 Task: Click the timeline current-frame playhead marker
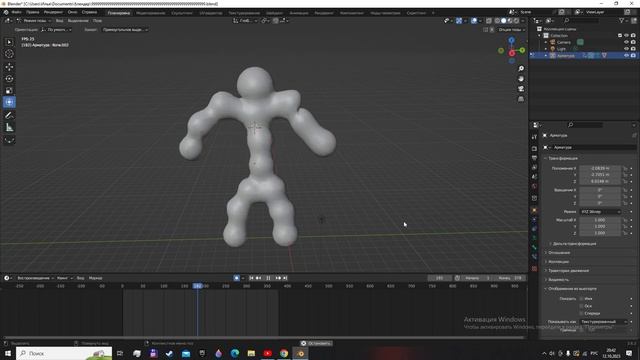pyautogui.click(x=198, y=286)
